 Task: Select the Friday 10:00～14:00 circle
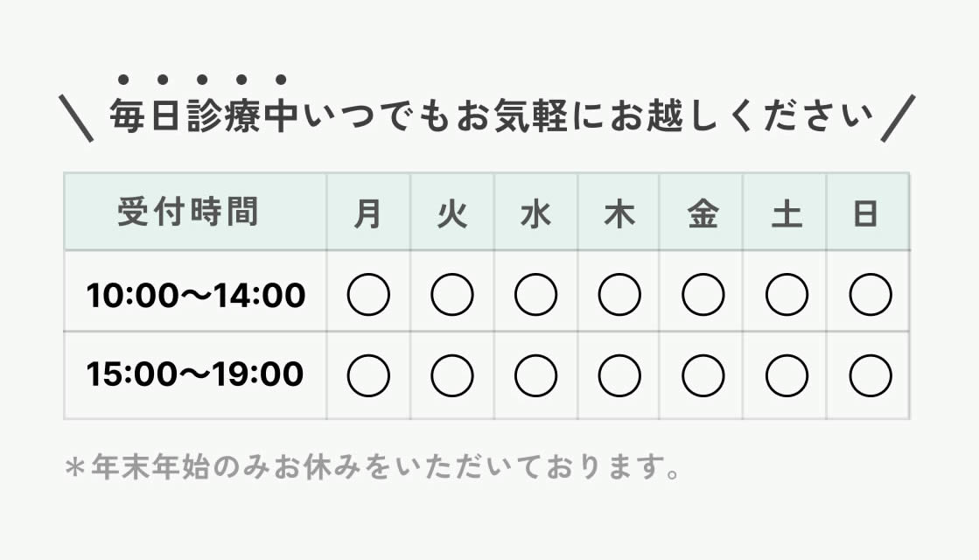tap(703, 295)
